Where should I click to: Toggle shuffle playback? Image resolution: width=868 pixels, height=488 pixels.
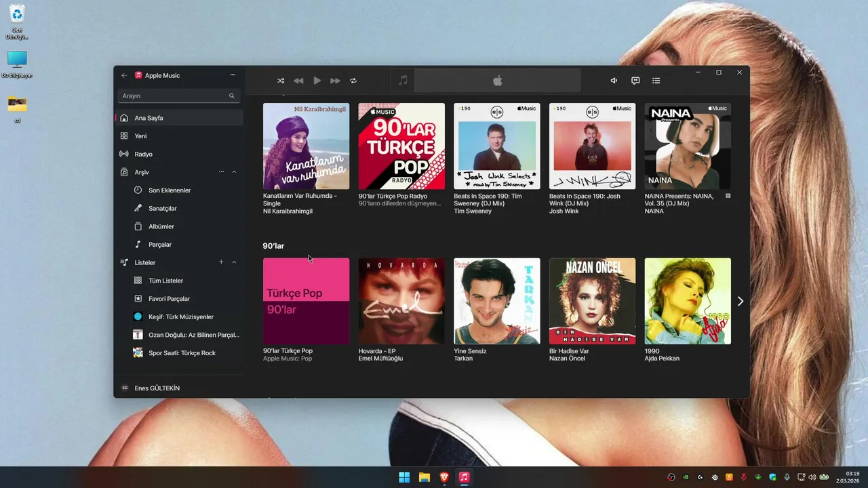coord(281,81)
